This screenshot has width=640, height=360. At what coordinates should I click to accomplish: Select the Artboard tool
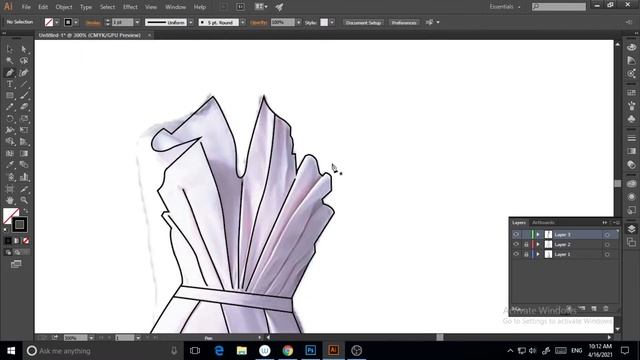click(x=10, y=189)
